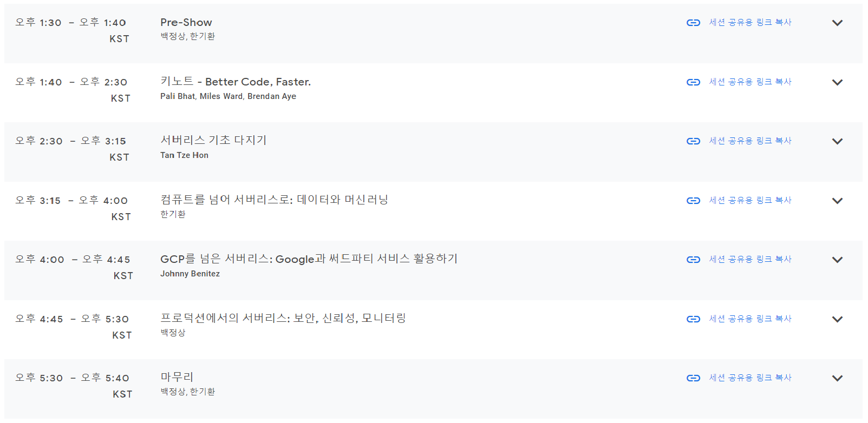Select the title 프로덕션에서의 서버리스: 보안, 신뢰성, 모니터링

(283, 318)
